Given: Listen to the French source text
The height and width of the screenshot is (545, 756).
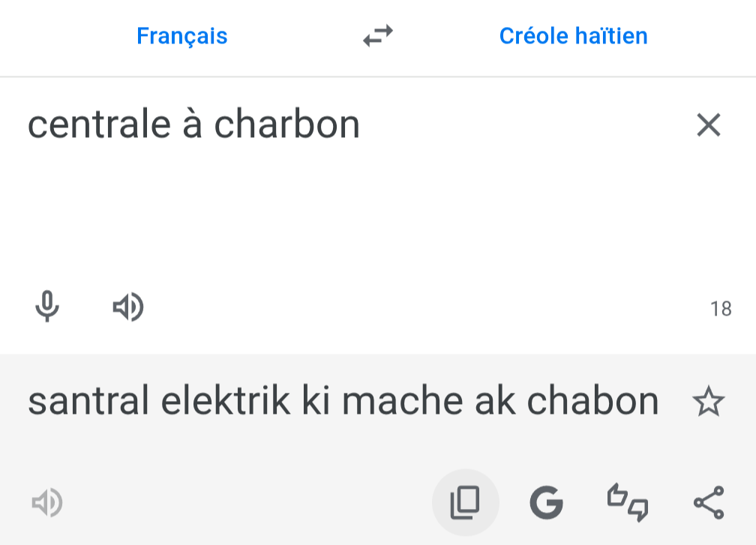Looking at the screenshot, I should [x=128, y=307].
